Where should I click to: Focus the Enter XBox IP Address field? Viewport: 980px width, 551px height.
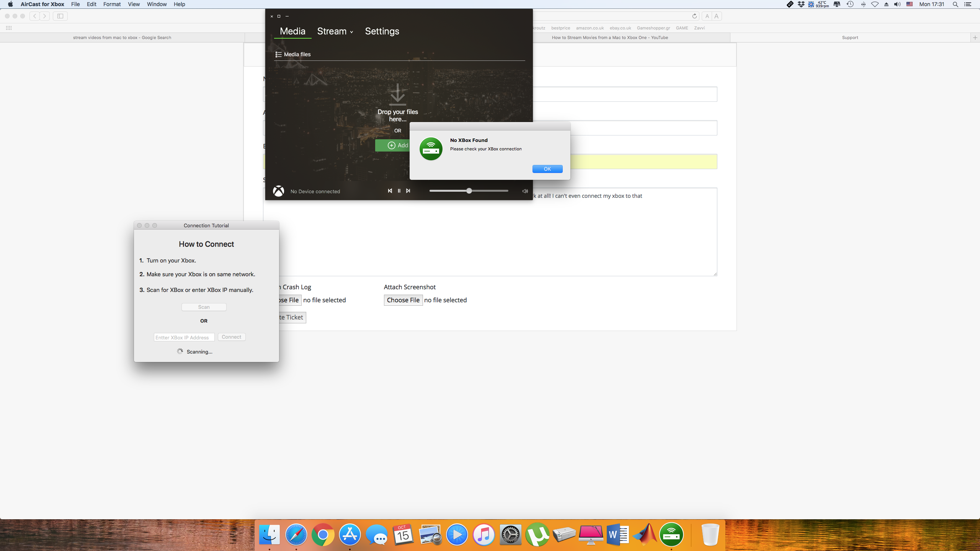point(184,337)
